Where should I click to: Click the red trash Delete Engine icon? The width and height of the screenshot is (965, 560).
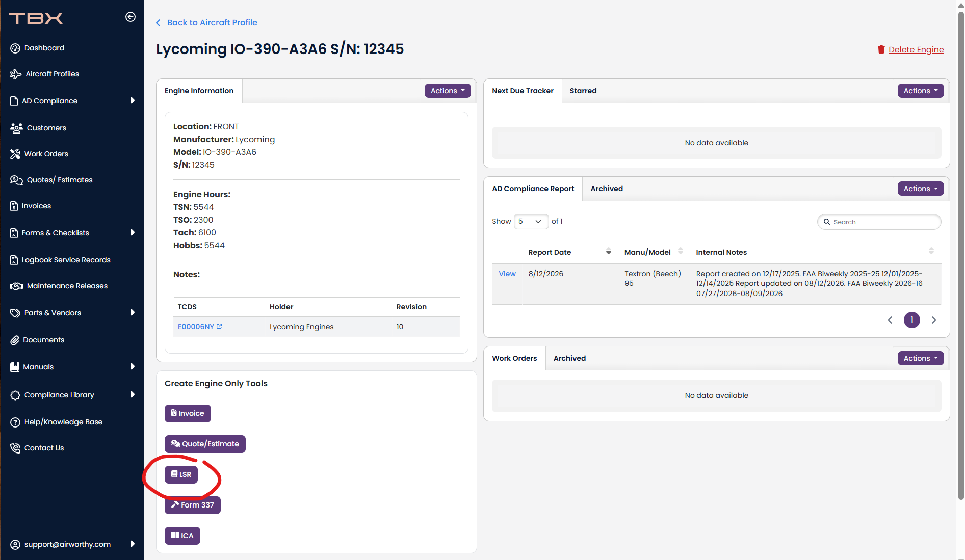[881, 49]
